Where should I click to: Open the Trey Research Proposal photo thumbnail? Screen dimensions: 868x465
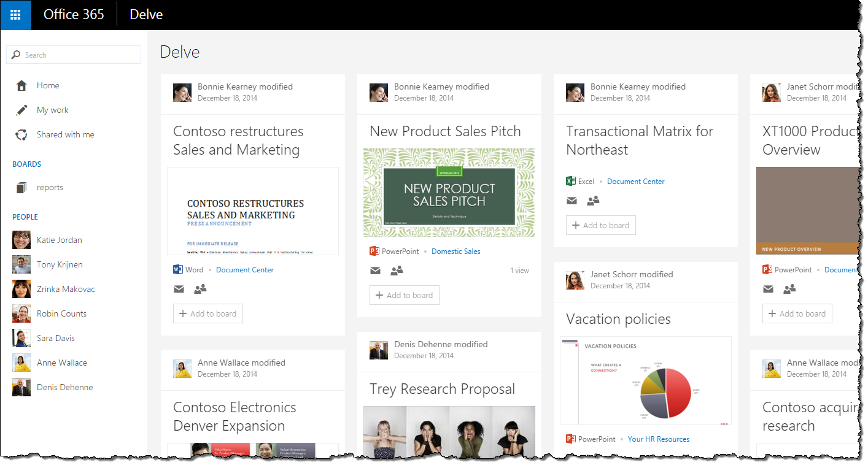pos(449,432)
